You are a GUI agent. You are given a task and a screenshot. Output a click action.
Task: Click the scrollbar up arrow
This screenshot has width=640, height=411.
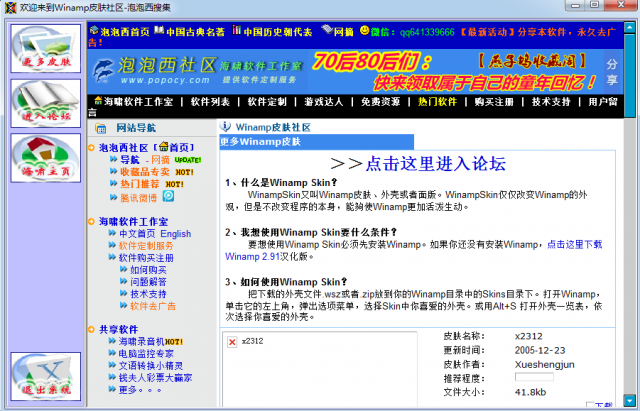coord(629,28)
